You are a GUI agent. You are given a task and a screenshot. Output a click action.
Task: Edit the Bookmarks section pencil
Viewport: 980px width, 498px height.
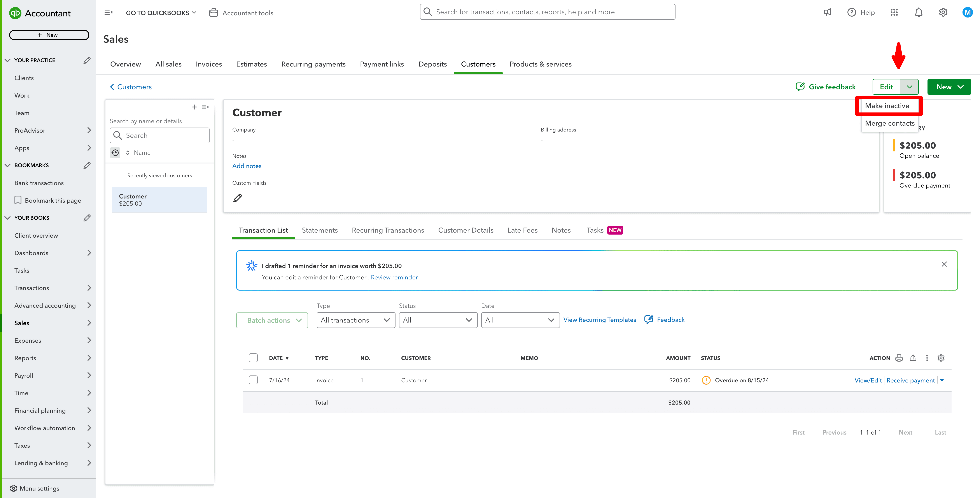tap(87, 165)
